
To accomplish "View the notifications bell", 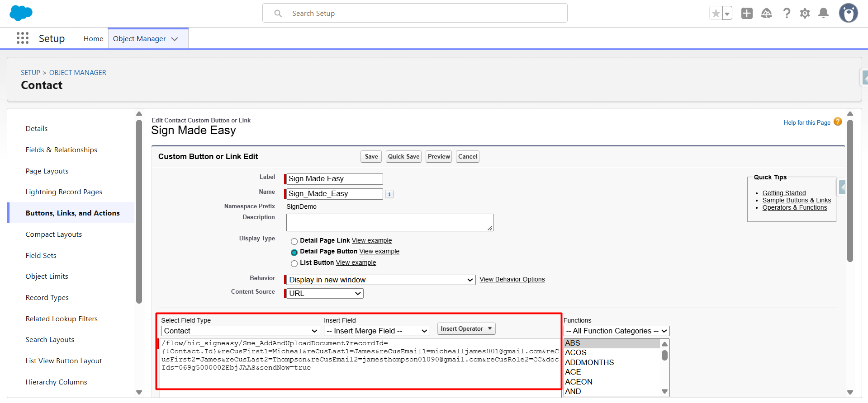I will click(x=824, y=14).
